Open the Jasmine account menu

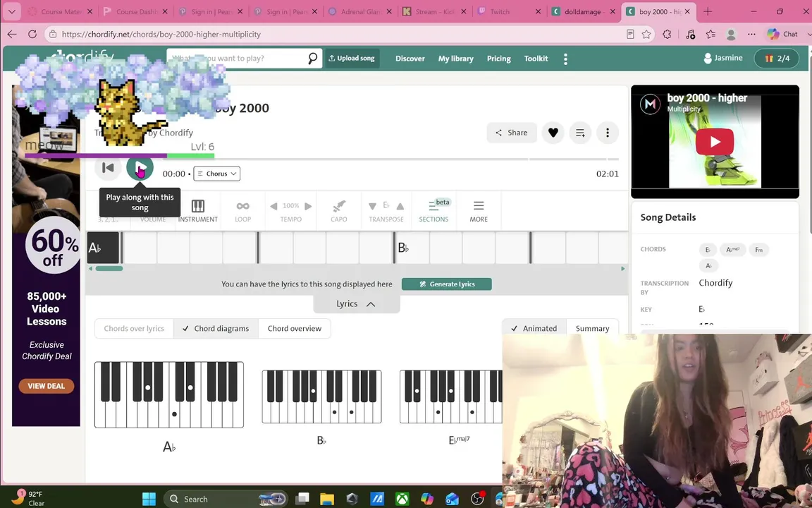pyautogui.click(x=723, y=58)
